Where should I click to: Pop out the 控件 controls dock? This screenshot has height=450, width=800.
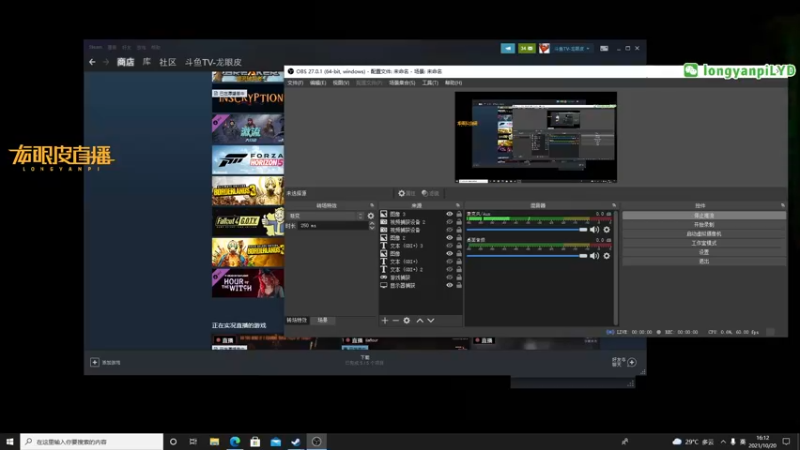point(783,206)
